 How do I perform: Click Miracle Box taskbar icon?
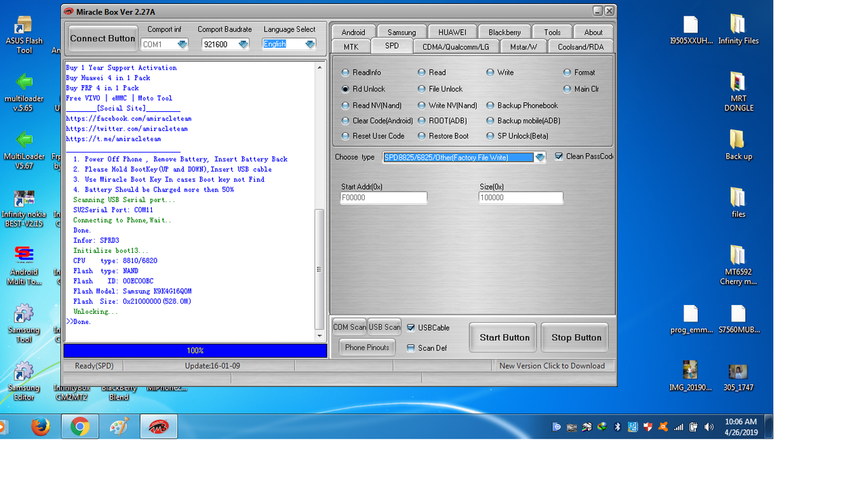click(x=159, y=426)
